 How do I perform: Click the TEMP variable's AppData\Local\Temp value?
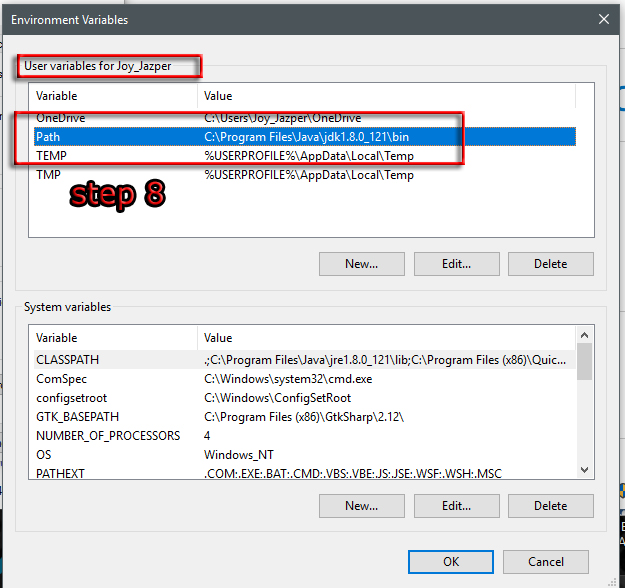click(309, 156)
